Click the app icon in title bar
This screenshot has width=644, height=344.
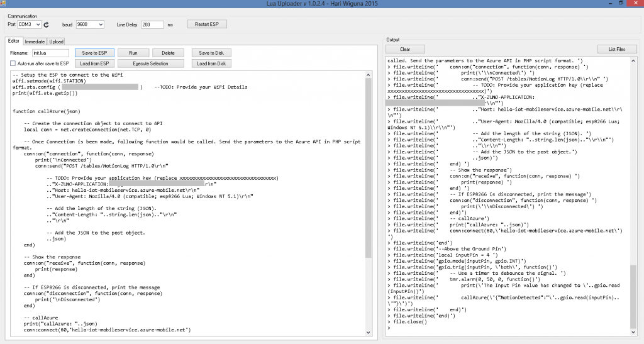tap(3, 3)
